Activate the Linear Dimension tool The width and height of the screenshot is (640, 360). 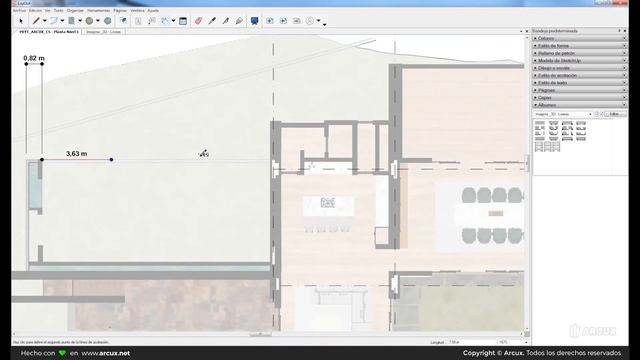coord(165,21)
